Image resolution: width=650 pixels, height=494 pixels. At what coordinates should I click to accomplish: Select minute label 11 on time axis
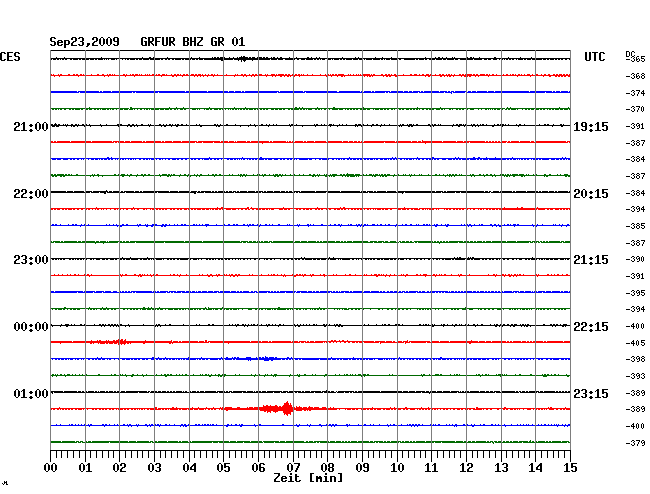431,468
